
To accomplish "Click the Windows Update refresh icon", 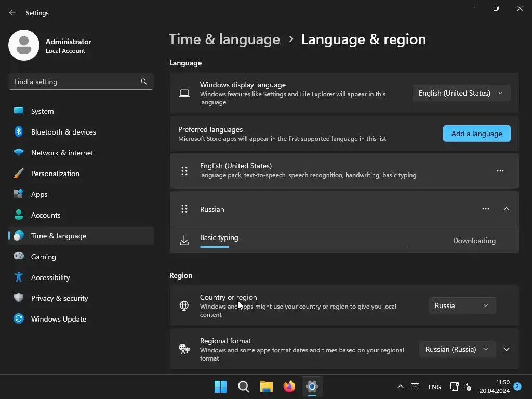I will (x=19, y=318).
